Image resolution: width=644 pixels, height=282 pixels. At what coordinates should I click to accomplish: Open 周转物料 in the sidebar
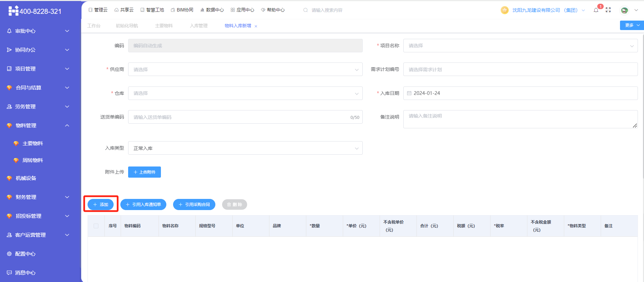[x=33, y=160]
